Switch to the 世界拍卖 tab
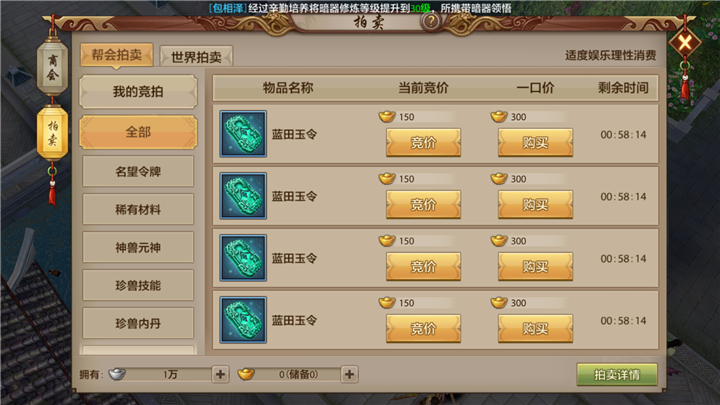The image size is (720, 405). (x=196, y=57)
